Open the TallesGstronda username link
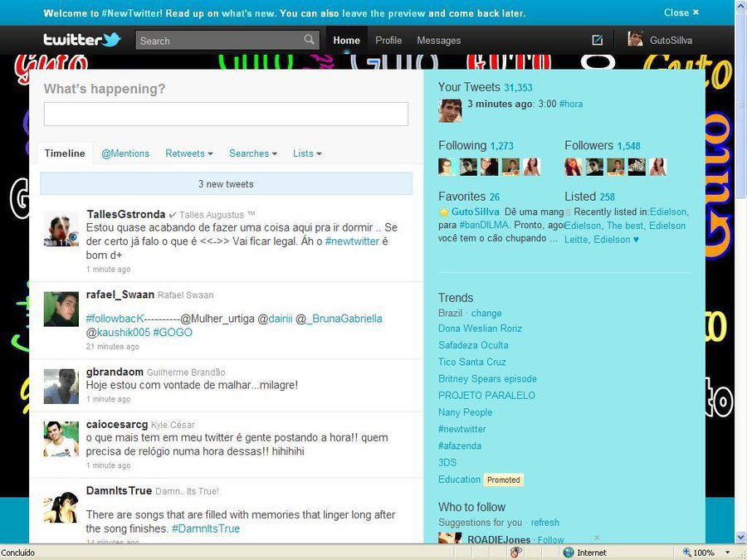This screenshot has height=560, width=747. tap(126, 214)
